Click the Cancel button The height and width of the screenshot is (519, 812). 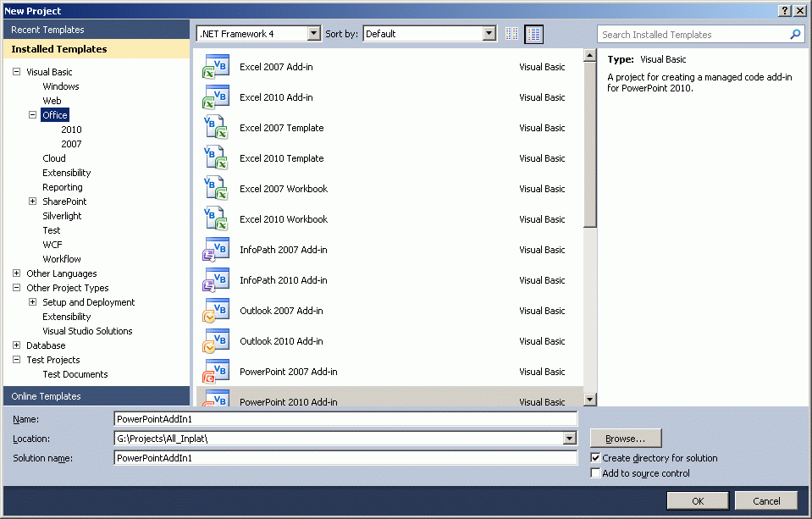click(x=766, y=501)
